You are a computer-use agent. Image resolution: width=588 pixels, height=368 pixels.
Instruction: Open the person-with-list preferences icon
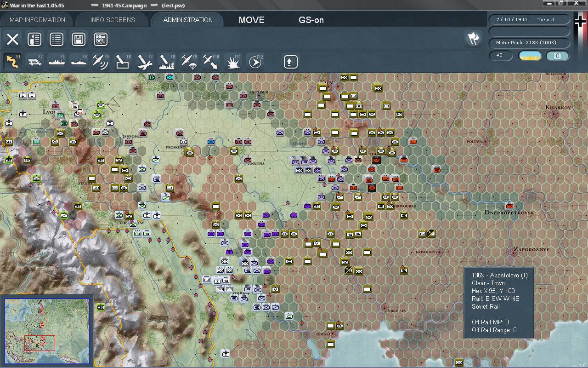point(34,39)
